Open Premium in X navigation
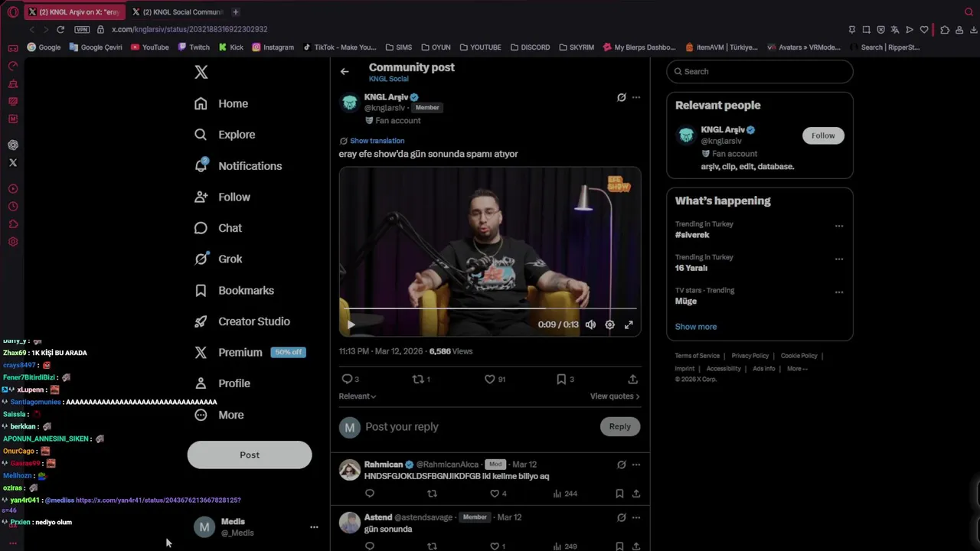 tap(250, 352)
